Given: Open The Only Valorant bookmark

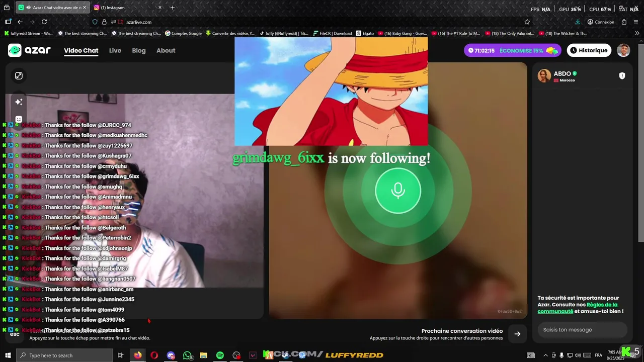Looking at the screenshot, I should [x=510, y=33].
